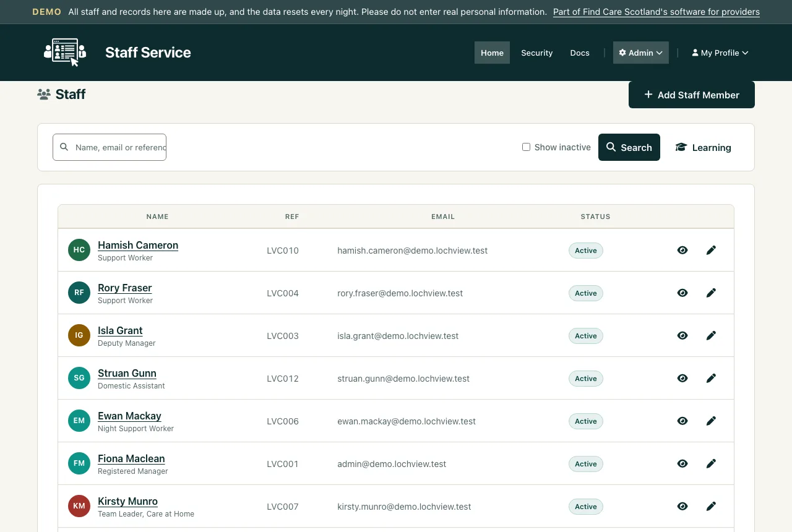Go to the Home nav item
This screenshot has width=792, height=532.
point(492,53)
